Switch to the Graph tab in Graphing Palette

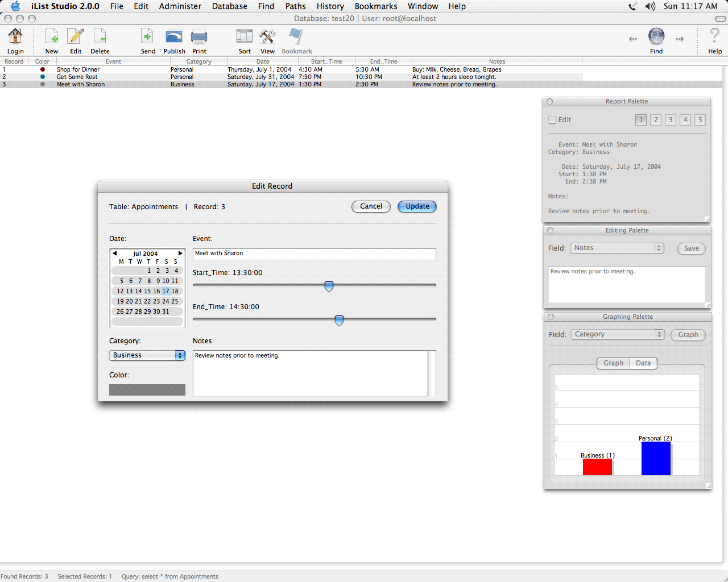pyautogui.click(x=613, y=363)
